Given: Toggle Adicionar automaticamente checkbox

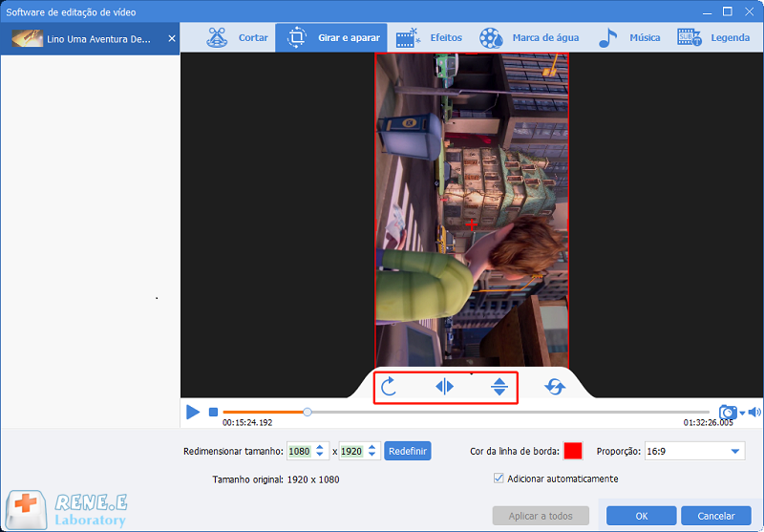Looking at the screenshot, I should (x=499, y=479).
